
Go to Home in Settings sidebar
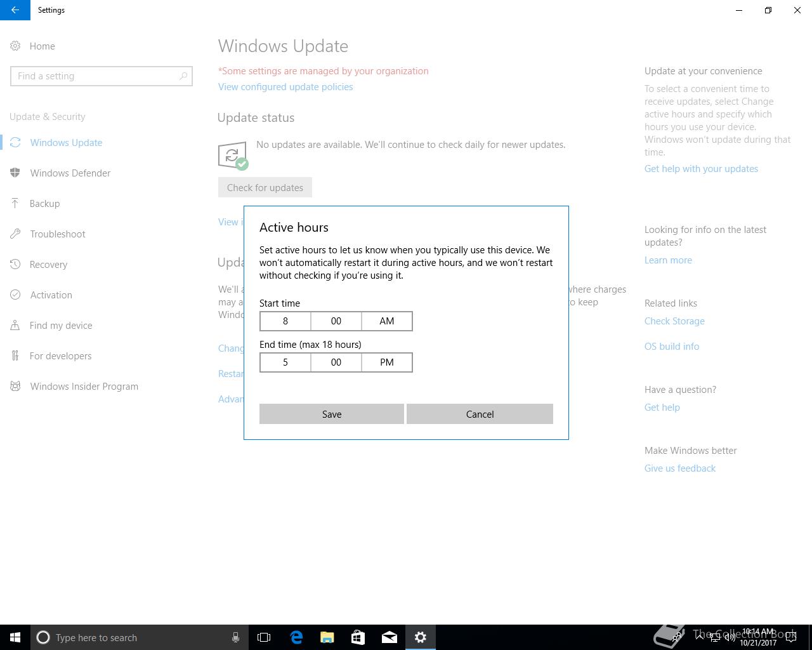(43, 46)
